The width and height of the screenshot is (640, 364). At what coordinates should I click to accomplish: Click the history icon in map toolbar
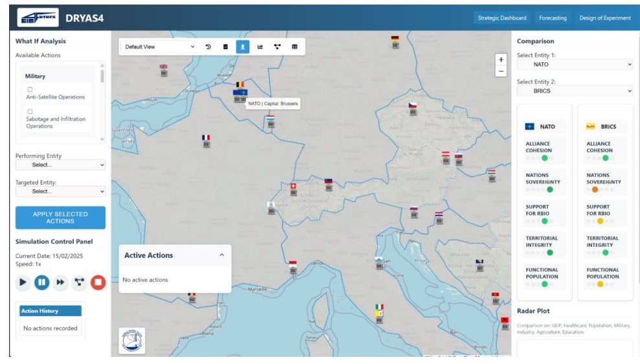[208, 47]
